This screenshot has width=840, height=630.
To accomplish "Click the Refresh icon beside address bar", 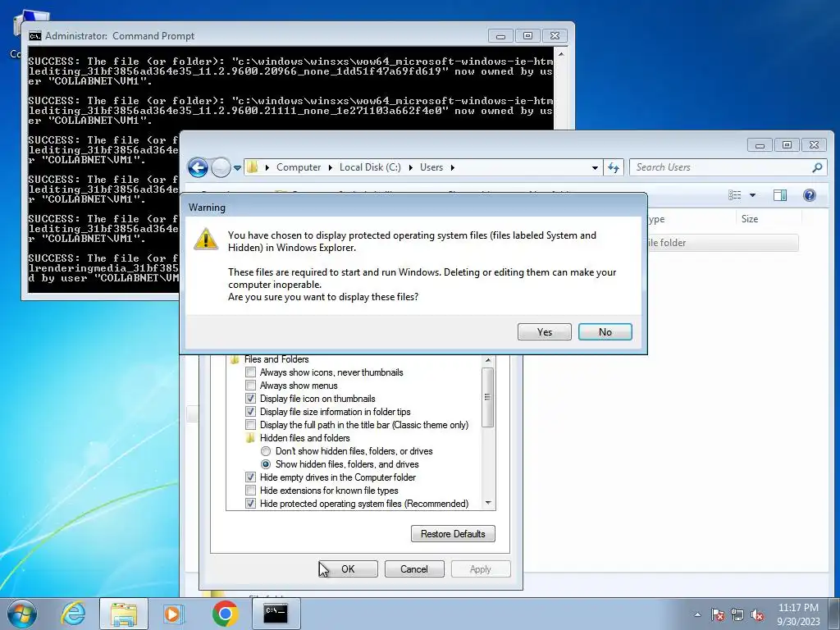I will [614, 167].
